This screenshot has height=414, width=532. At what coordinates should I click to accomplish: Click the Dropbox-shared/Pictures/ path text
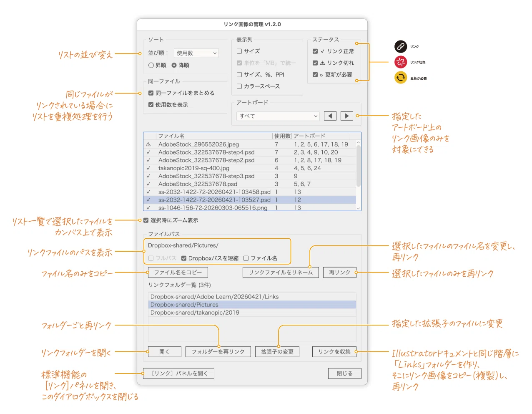click(183, 245)
